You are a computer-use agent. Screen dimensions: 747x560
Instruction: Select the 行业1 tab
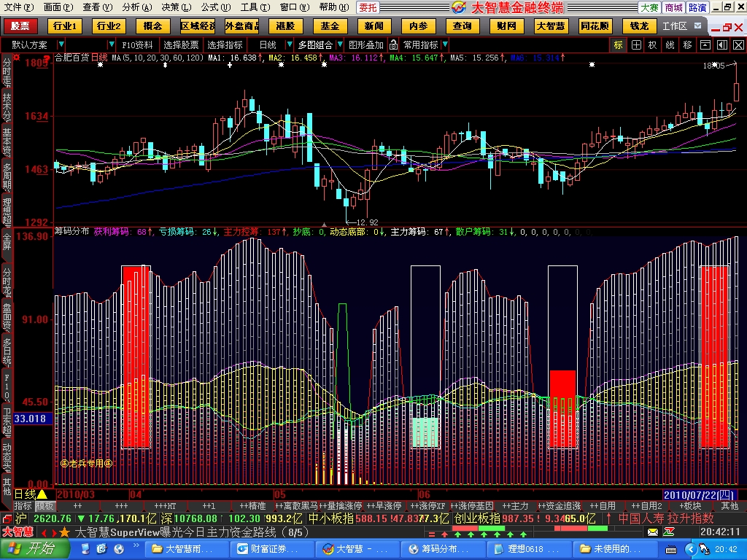click(x=65, y=26)
